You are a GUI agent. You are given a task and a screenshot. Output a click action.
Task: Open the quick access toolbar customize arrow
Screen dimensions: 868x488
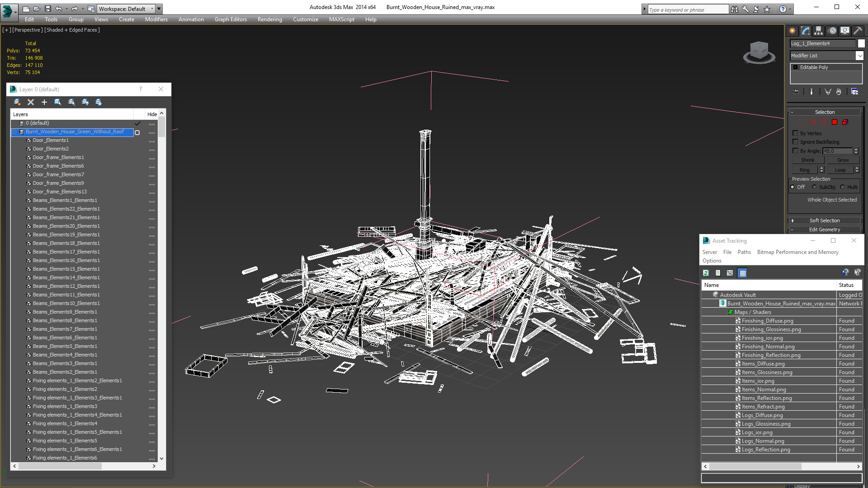[159, 9]
